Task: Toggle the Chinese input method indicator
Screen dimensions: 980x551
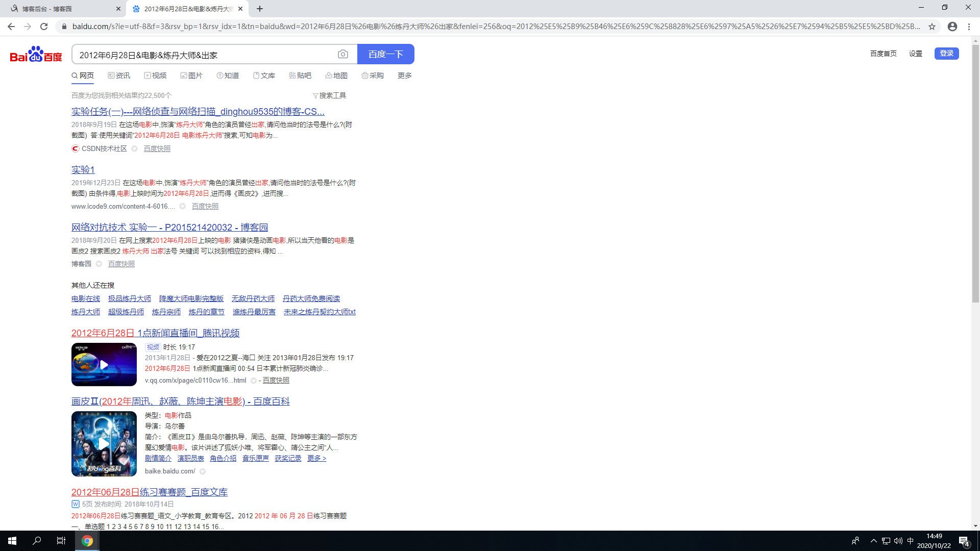Action: coord(910,541)
